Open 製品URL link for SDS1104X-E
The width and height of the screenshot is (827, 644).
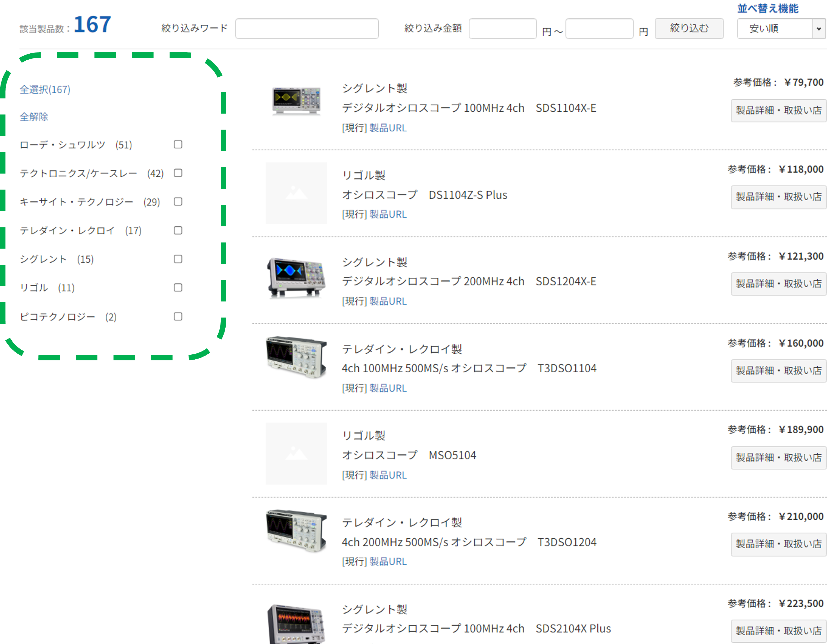[x=388, y=128]
